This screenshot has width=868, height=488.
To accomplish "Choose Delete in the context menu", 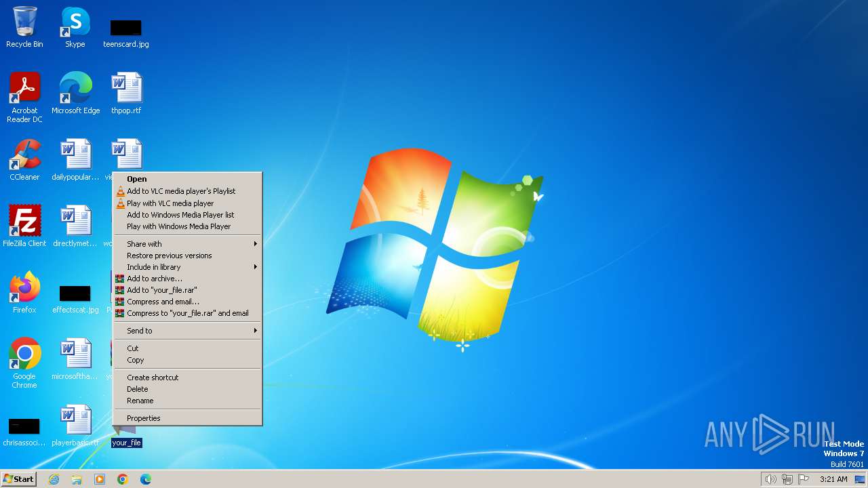I will pos(187,389).
